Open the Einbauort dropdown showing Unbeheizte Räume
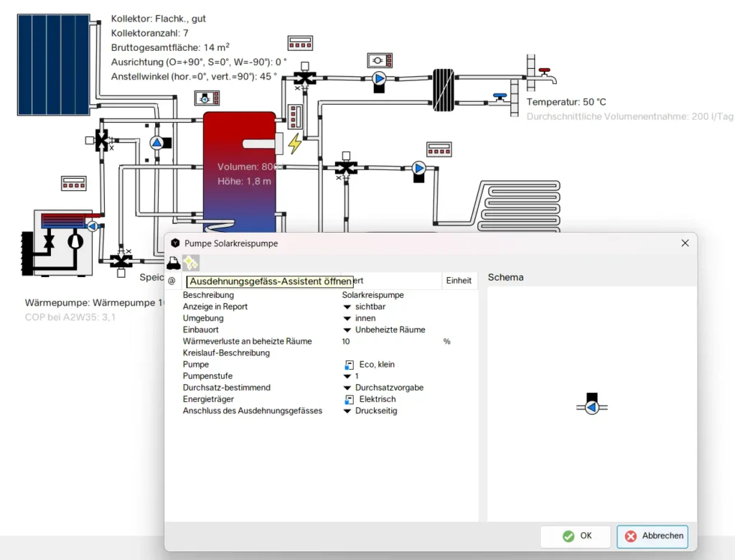The image size is (735, 560). pos(347,330)
